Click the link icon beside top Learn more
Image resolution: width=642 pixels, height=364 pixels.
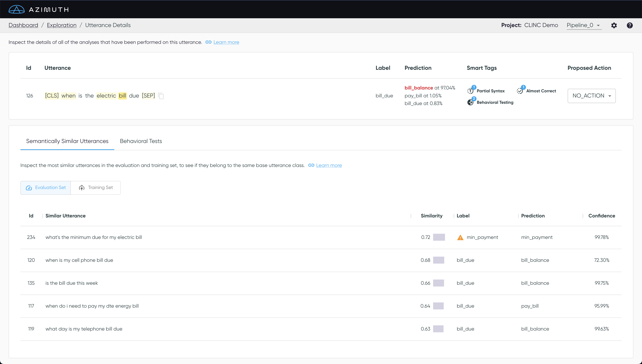(x=208, y=42)
